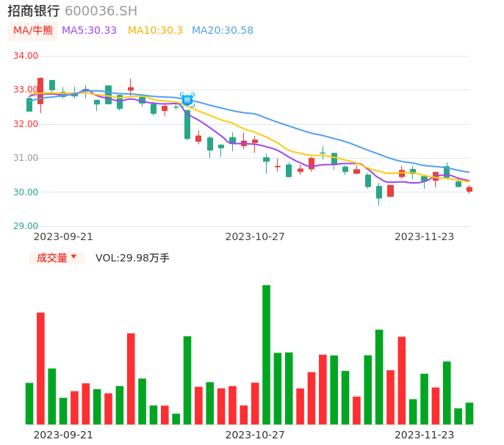Click the 34.00 price axis label
The height and width of the screenshot is (445, 504).
pyautogui.click(x=26, y=56)
